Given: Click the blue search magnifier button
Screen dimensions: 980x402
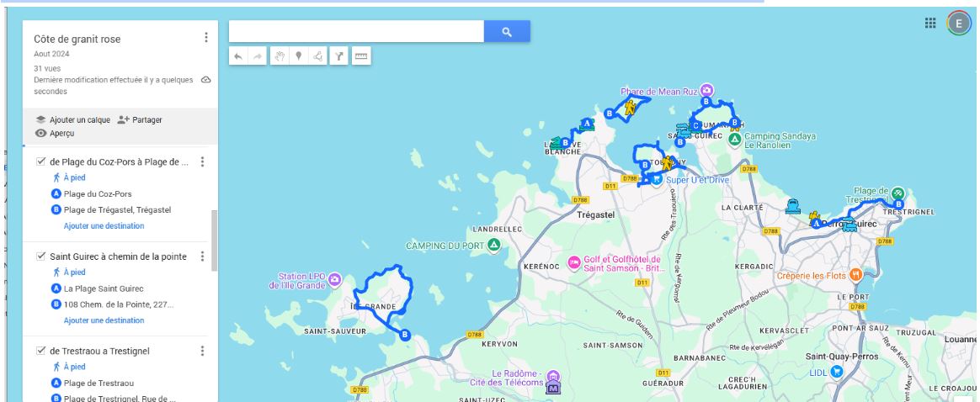Looking at the screenshot, I should [507, 32].
